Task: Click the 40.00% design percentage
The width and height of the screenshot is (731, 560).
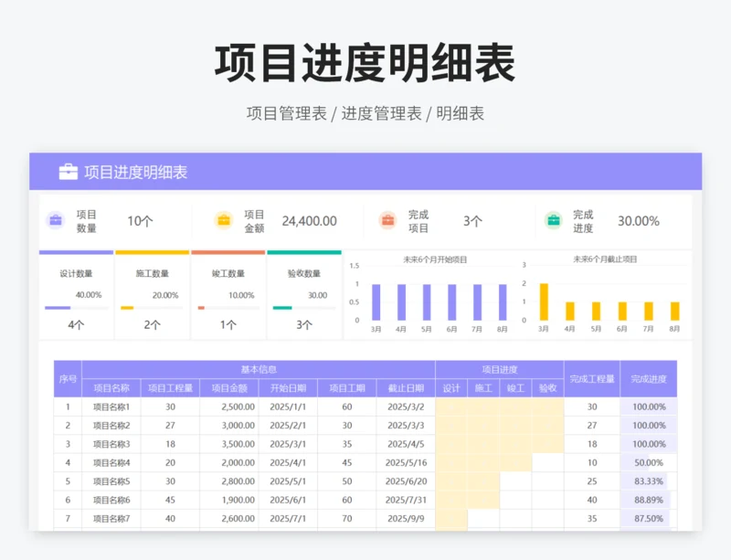Action: coord(89,295)
